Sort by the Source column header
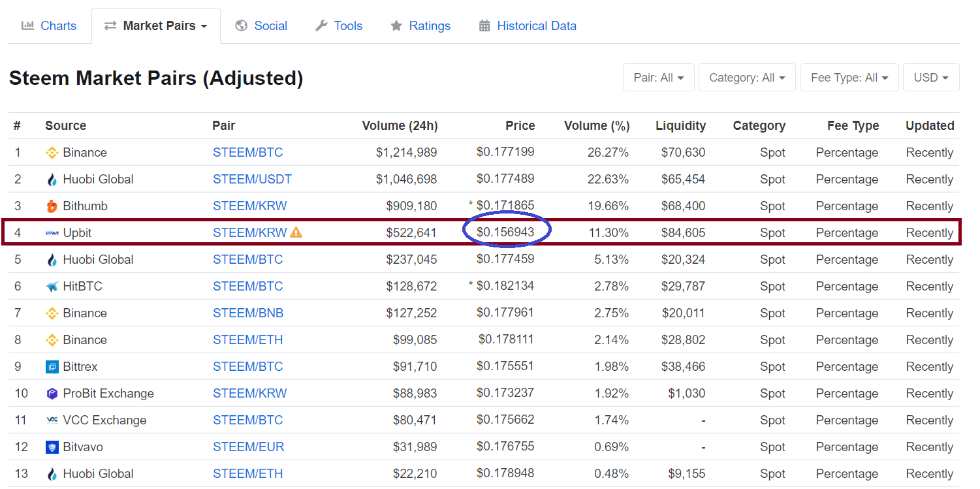This screenshot has width=980, height=489. [x=65, y=126]
